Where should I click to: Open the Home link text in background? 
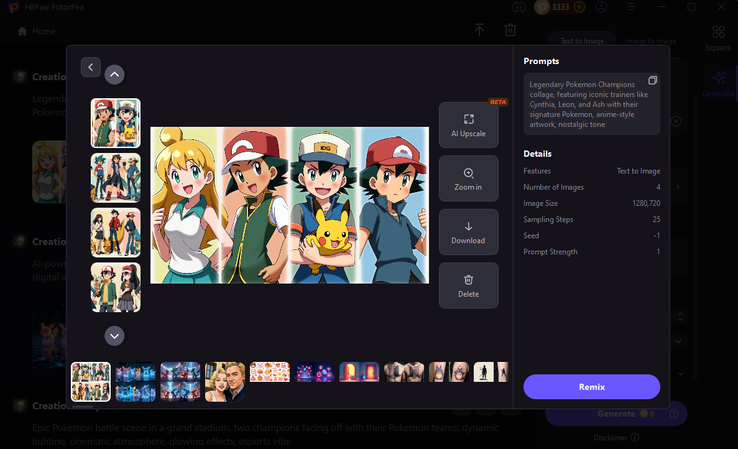pos(44,31)
